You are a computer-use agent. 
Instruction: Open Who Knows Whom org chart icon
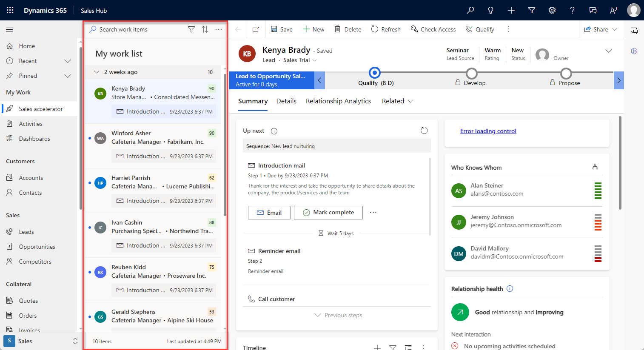(595, 167)
